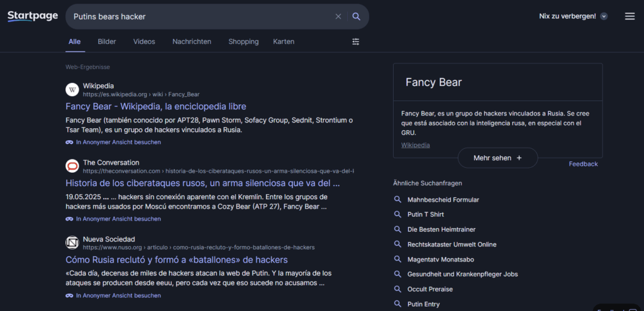Open search filter settings icon
This screenshot has height=311, width=644.
pos(356,41)
